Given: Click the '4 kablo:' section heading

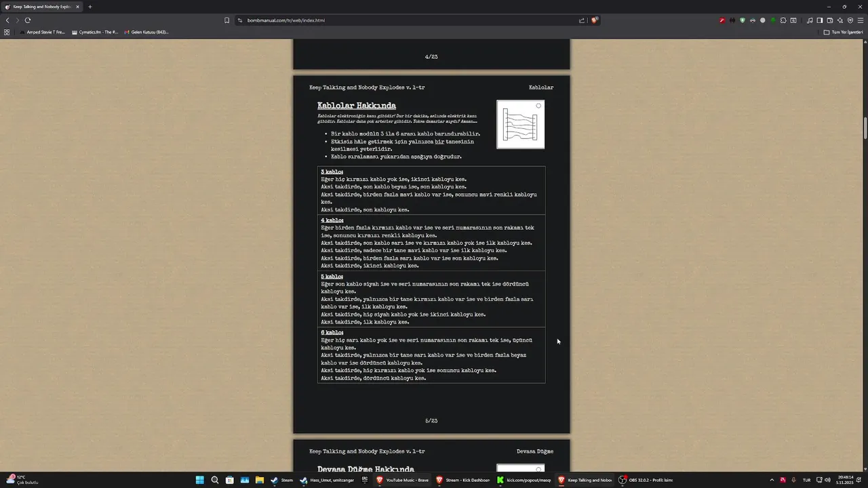Looking at the screenshot, I should coord(332,220).
